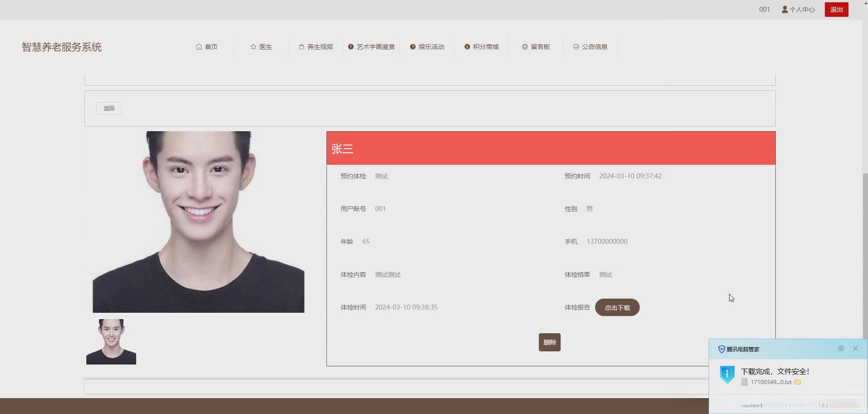Screen dimensions: 868x414
Task: Click the 下载完成，文件安全！ message
Action: point(775,371)
